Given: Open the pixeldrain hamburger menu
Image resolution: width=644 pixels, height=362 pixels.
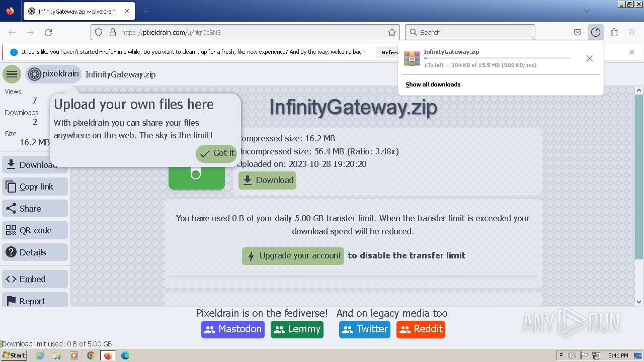Looking at the screenshot, I should click(x=12, y=74).
